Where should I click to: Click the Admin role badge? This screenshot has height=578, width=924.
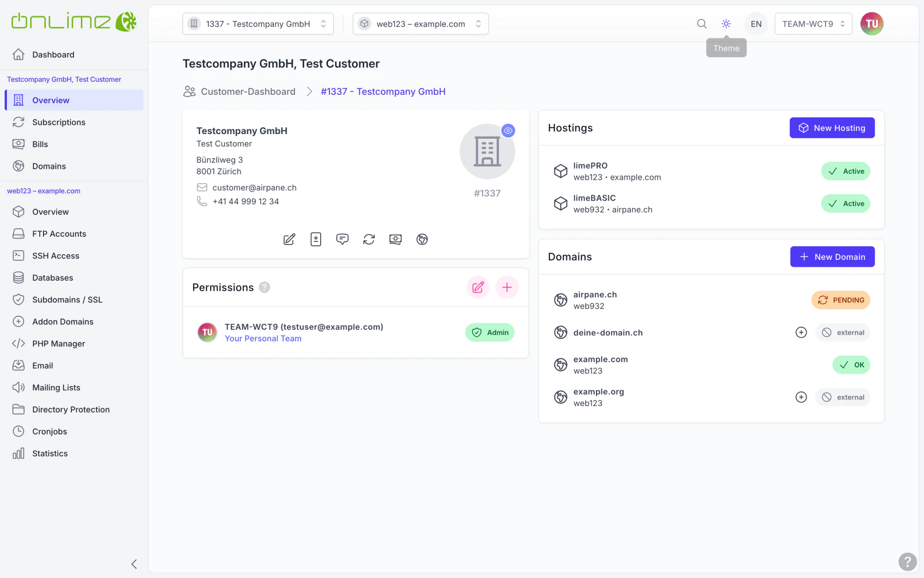click(490, 332)
